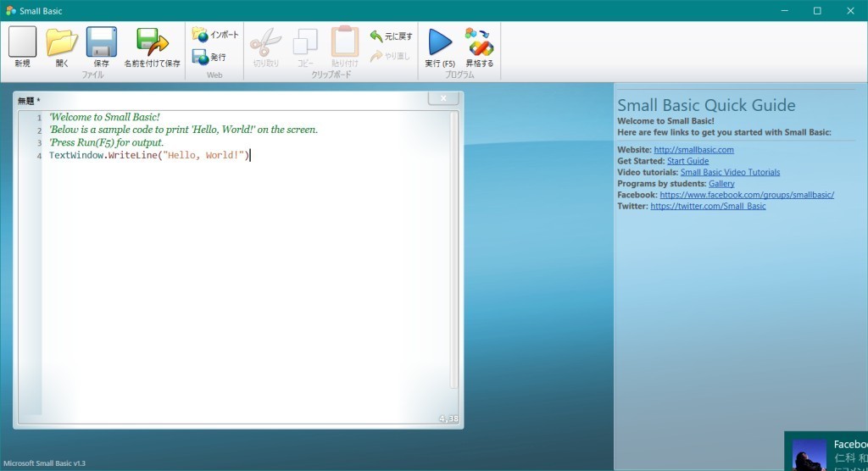The image size is (868, 471).
Task: Open the Start Guide link
Action: [687, 161]
